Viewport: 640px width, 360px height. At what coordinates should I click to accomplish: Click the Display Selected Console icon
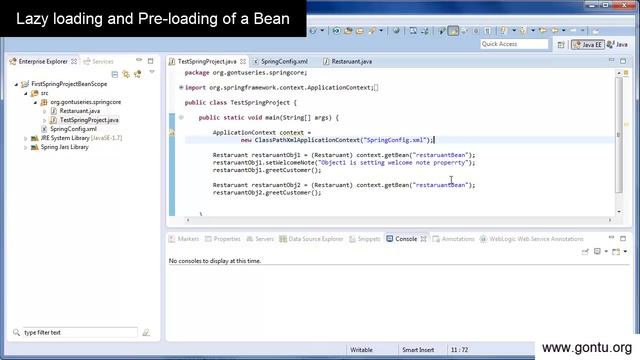[x=597, y=252]
